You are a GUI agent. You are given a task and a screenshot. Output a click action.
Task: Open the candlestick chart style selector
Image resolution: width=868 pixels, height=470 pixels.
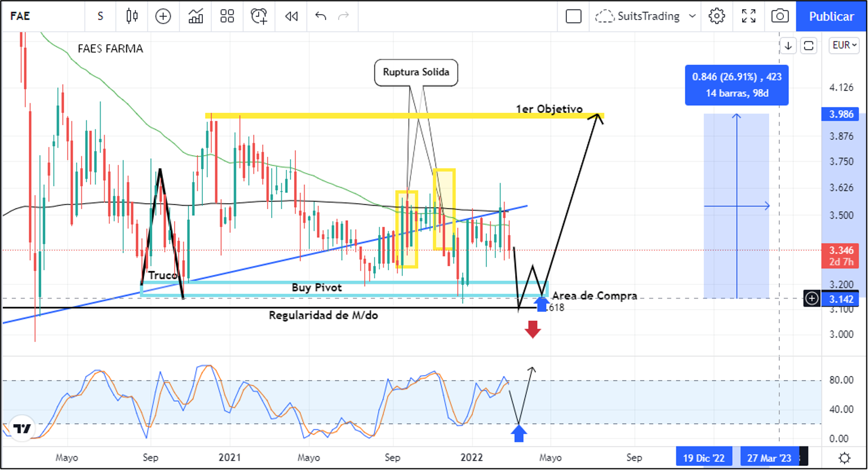point(132,16)
